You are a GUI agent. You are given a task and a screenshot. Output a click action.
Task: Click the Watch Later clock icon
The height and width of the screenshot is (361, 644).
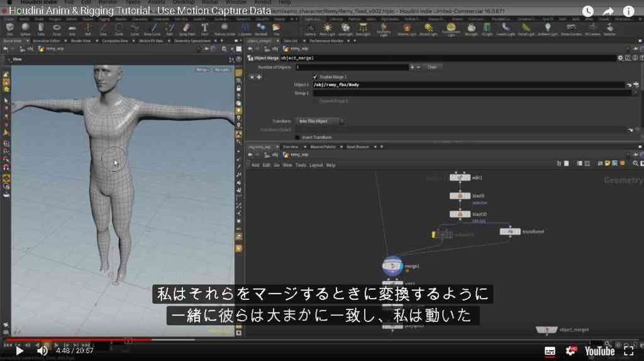point(588,11)
